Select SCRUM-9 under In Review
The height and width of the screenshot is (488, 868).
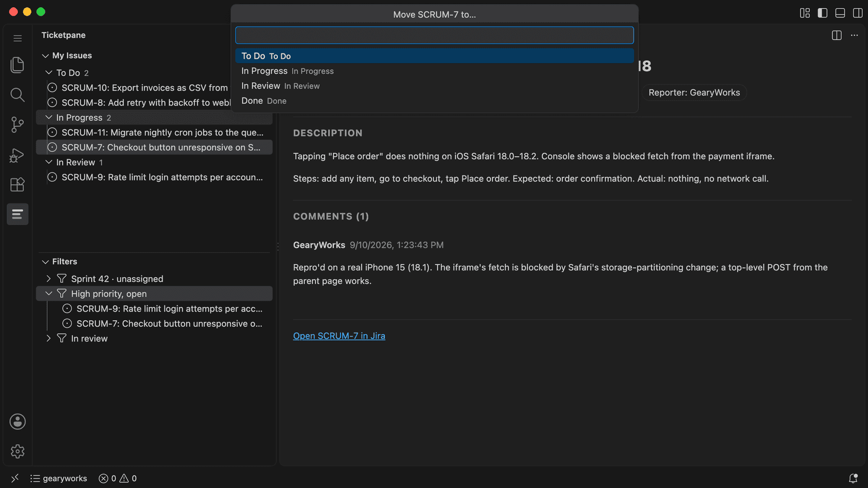pyautogui.click(x=154, y=177)
